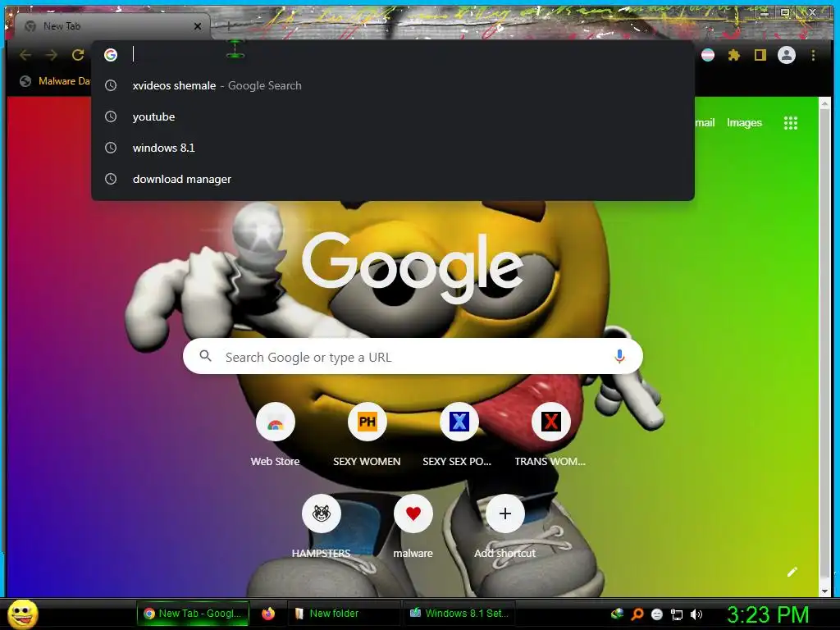This screenshot has height=630, width=840.
Task: Click the network tray icon
Action: click(677, 614)
